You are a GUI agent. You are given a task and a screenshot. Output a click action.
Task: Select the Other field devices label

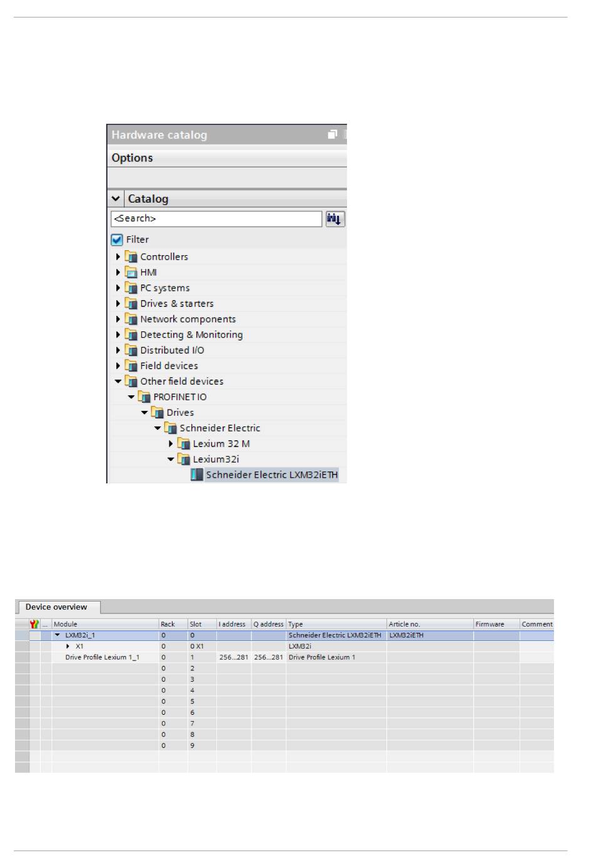point(182,381)
